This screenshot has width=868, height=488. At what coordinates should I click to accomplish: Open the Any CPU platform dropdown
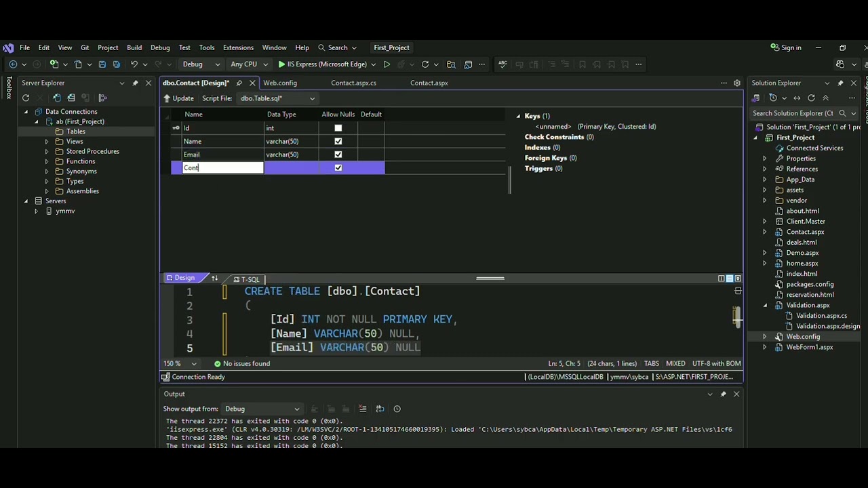click(x=249, y=64)
